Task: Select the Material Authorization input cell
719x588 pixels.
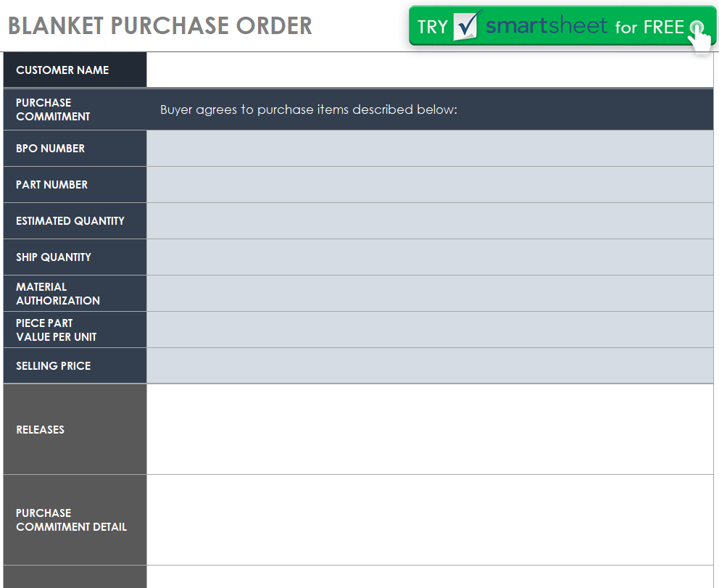Action: point(430,294)
